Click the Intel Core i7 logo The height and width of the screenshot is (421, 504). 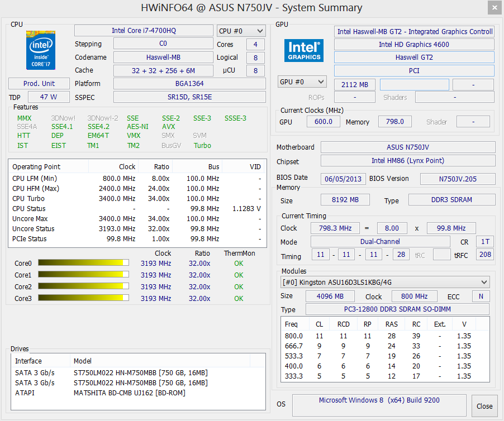point(40,50)
